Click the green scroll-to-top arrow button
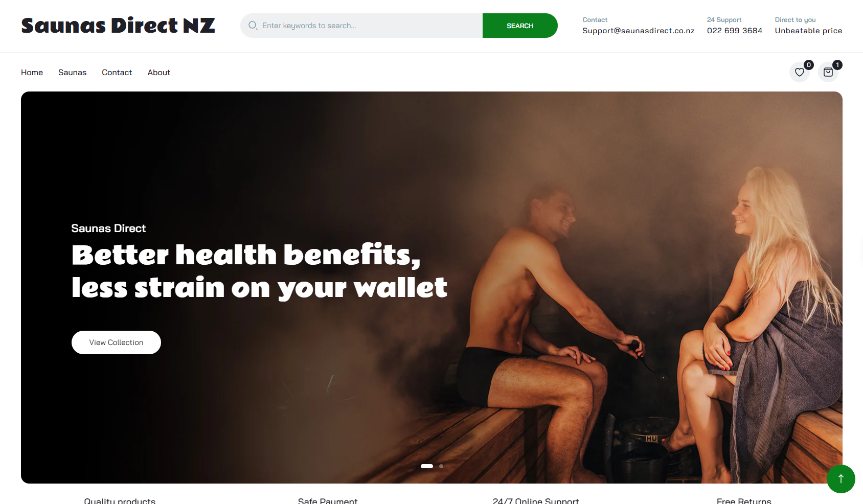This screenshot has width=863, height=504. (841, 479)
